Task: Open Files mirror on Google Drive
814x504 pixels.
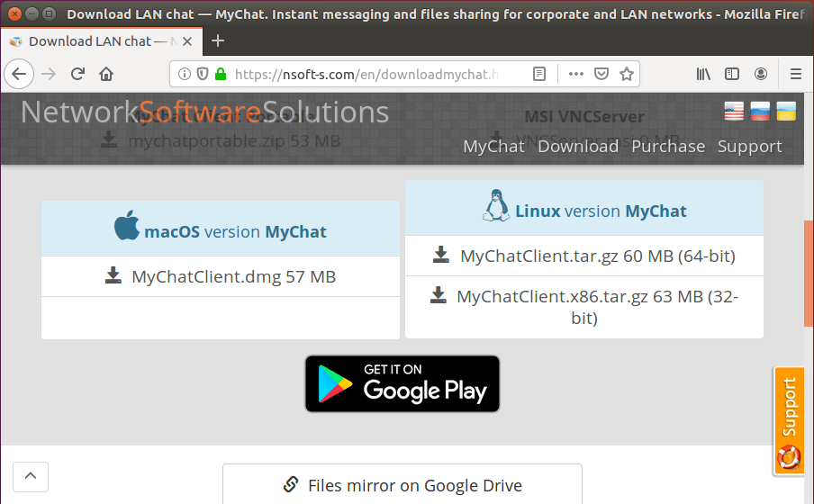Action: click(402, 485)
